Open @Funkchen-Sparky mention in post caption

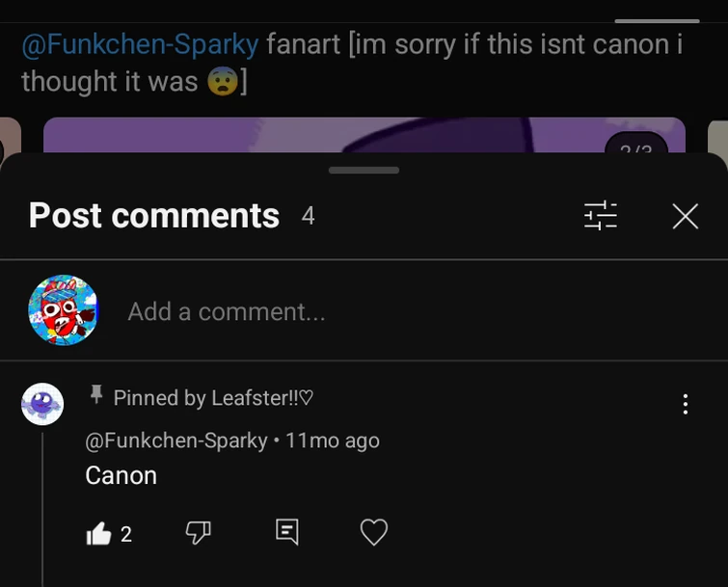click(140, 45)
